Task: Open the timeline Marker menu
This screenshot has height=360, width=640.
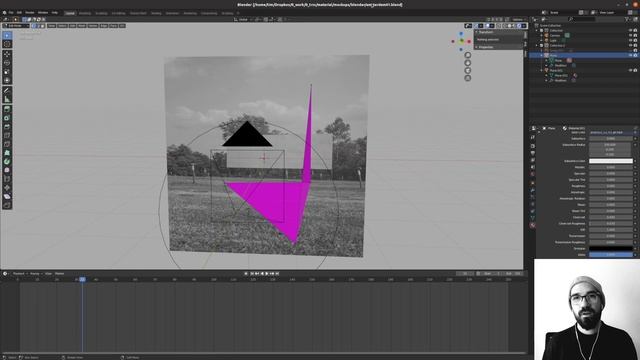Action: [60, 273]
